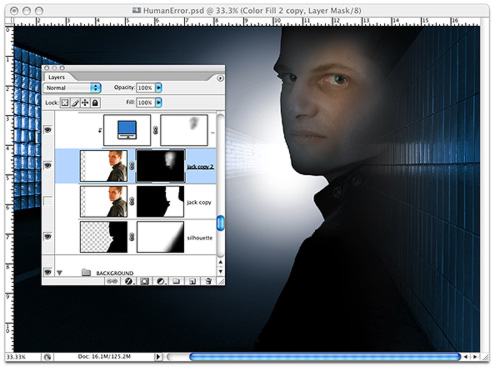500x382 pixels.
Task: Click the Link layers icon at panel bottom
Action: coord(112,282)
